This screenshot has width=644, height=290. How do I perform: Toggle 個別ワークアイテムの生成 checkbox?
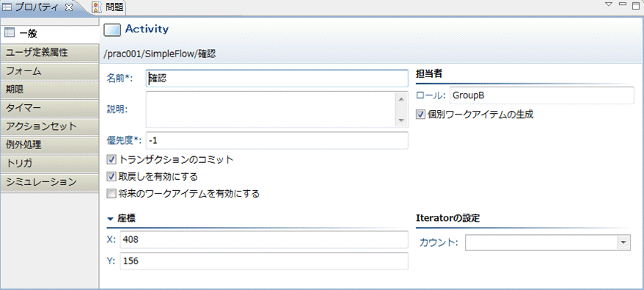click(420, 115)
